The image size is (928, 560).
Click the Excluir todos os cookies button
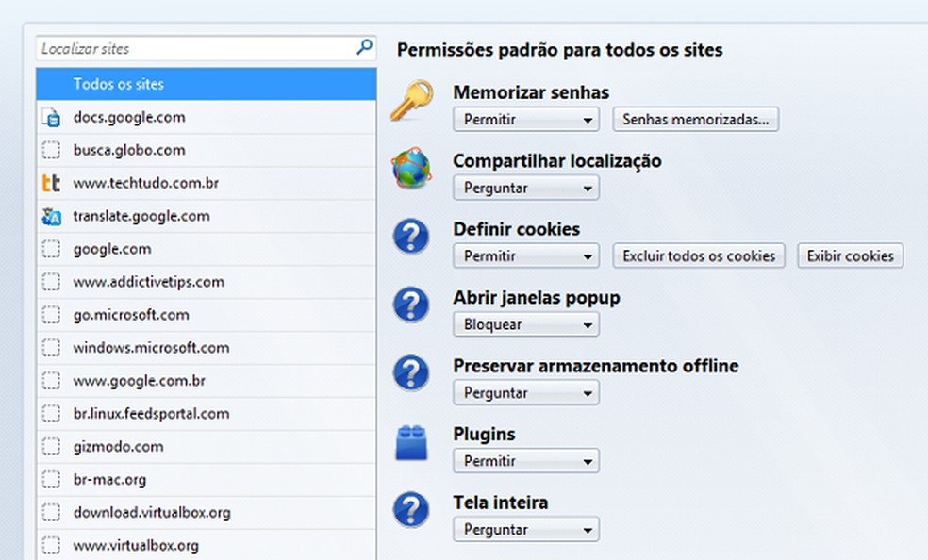pyautogui.click(x=698, y=255)
